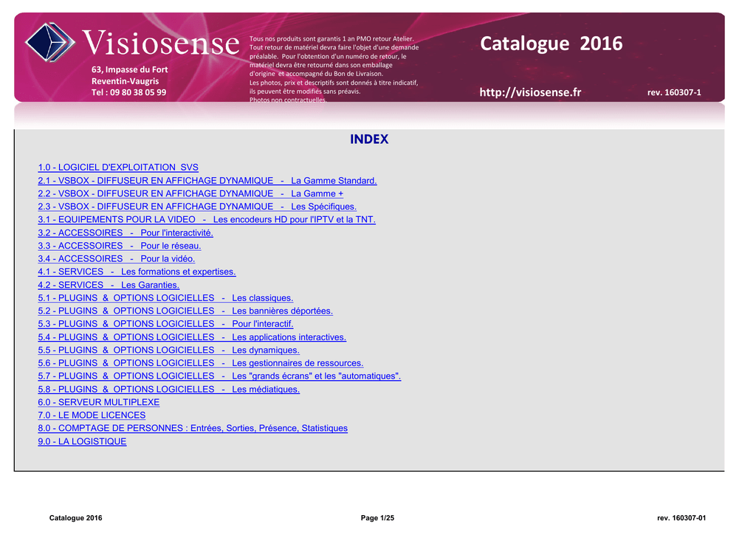Click the INDEX heading
The image size is (756, 535).
click(369, 139)
